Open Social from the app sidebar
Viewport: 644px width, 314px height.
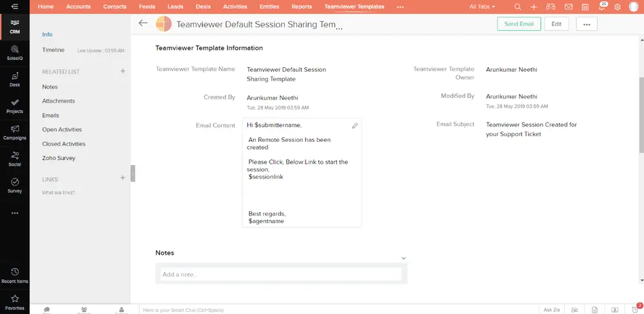pyautogui.click(x=15, y=159)
